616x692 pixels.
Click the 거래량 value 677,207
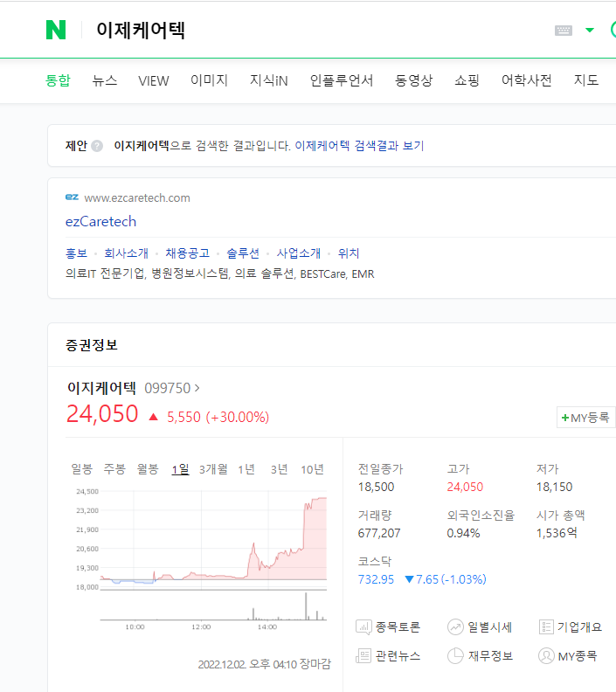pyautogui.click(x=379, y=533)
